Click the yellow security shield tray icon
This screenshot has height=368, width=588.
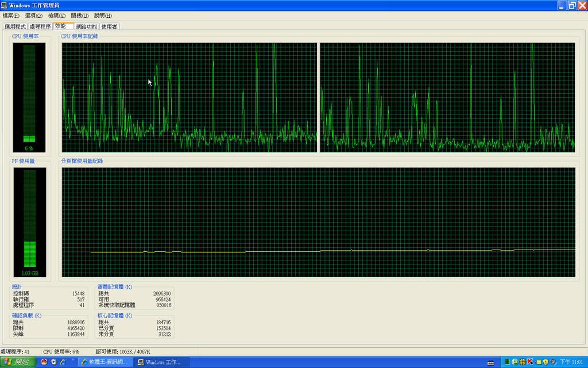[x=546, y=362]
